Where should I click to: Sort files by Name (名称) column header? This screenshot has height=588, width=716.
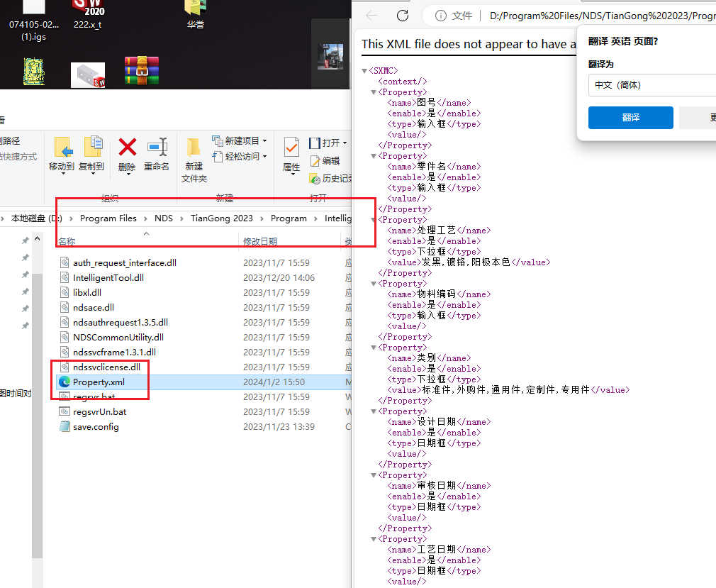[67, 241]
